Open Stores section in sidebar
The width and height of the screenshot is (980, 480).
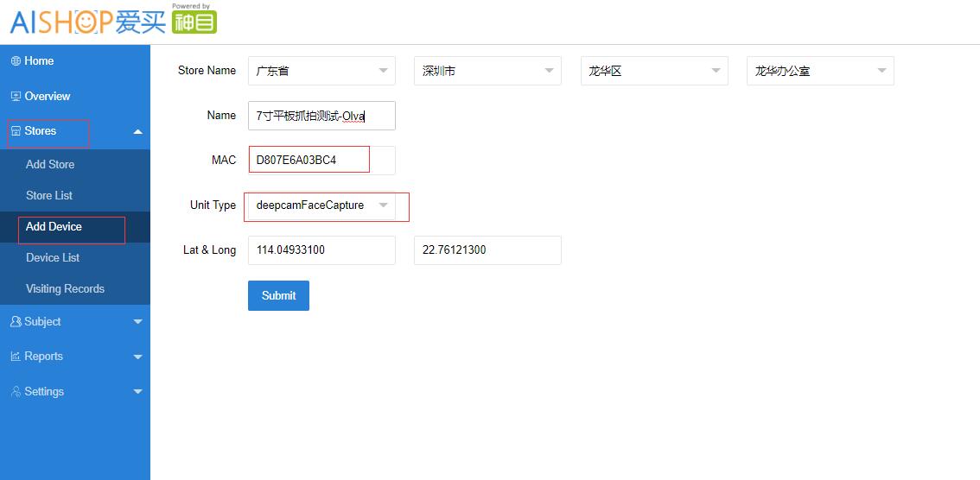point(75,131)
